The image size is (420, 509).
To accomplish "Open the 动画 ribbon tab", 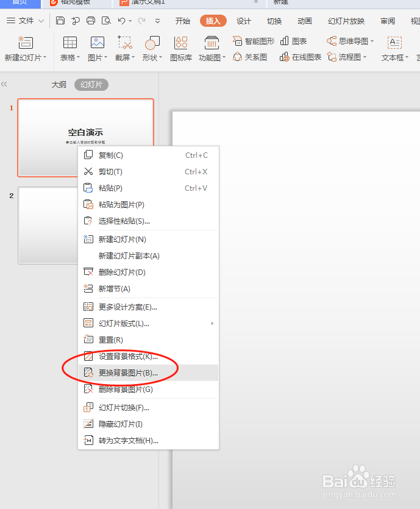I will pyautogui.click(x=305, y=21).
